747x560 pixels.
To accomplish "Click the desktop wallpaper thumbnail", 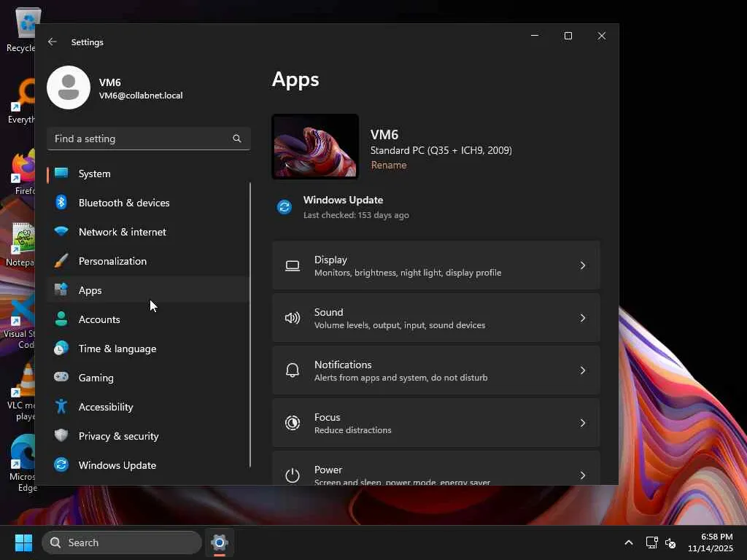I will (315, 147).
